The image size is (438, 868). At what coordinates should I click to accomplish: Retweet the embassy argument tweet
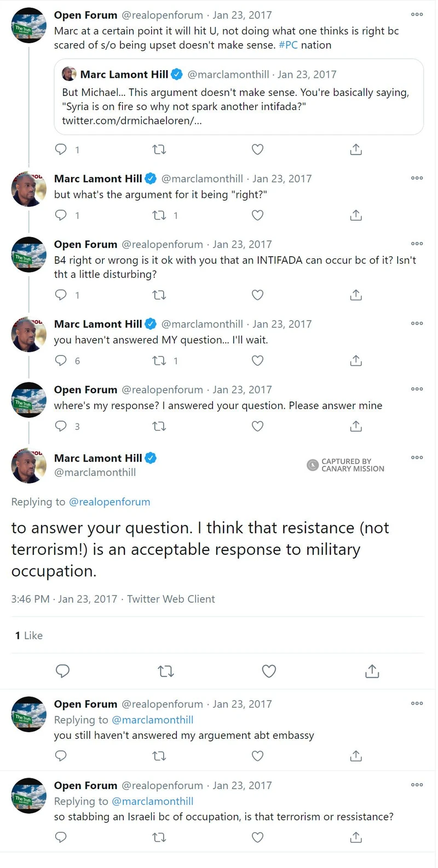pyautogui.click(x=159, y=756)
